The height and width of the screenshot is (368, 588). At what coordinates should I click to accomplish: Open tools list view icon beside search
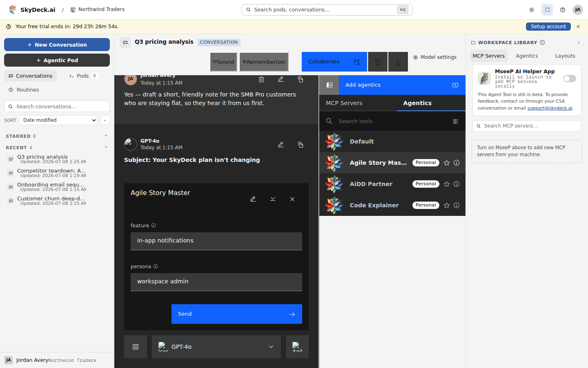(x=456, y=121)
